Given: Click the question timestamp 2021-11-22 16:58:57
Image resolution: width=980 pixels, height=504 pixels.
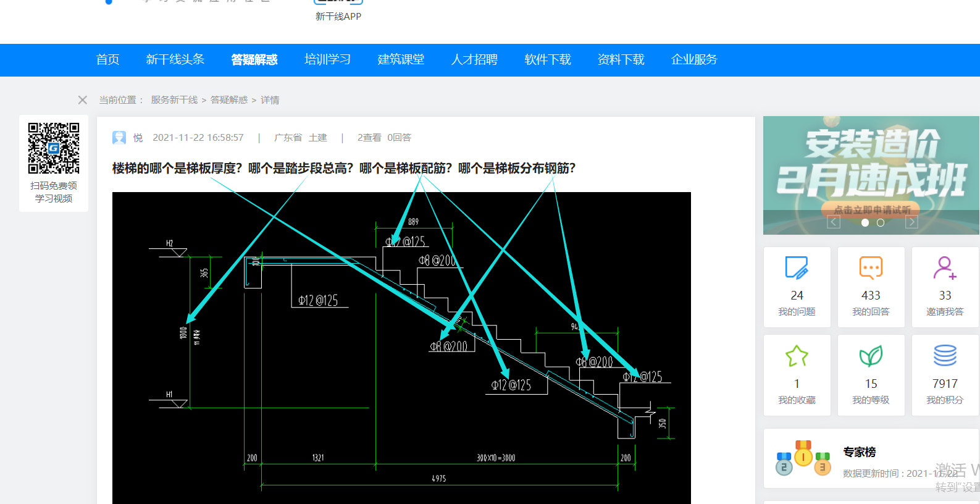Looking at the screenshot, I should click(x=198, y=138).
